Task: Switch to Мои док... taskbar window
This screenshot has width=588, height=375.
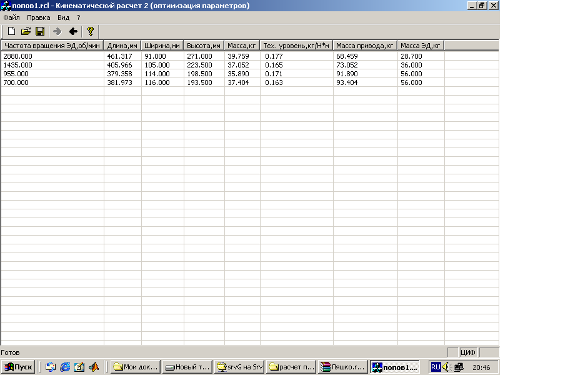Action: coord(136,367)
